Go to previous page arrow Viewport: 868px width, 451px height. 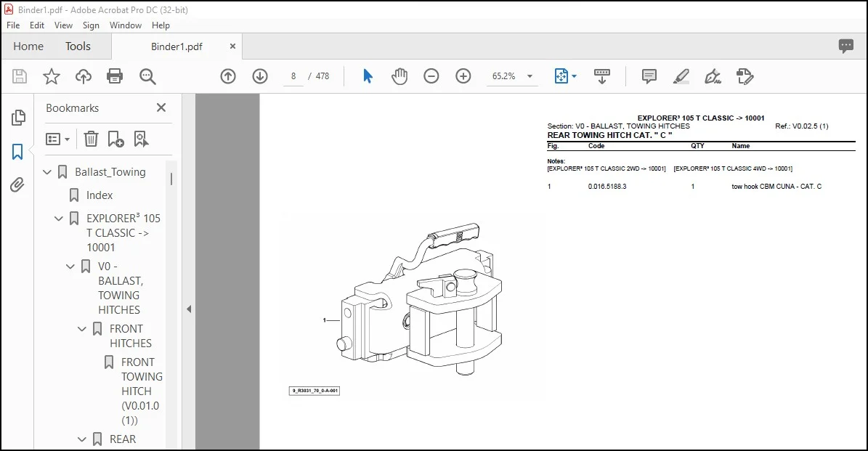coord(228,76)
